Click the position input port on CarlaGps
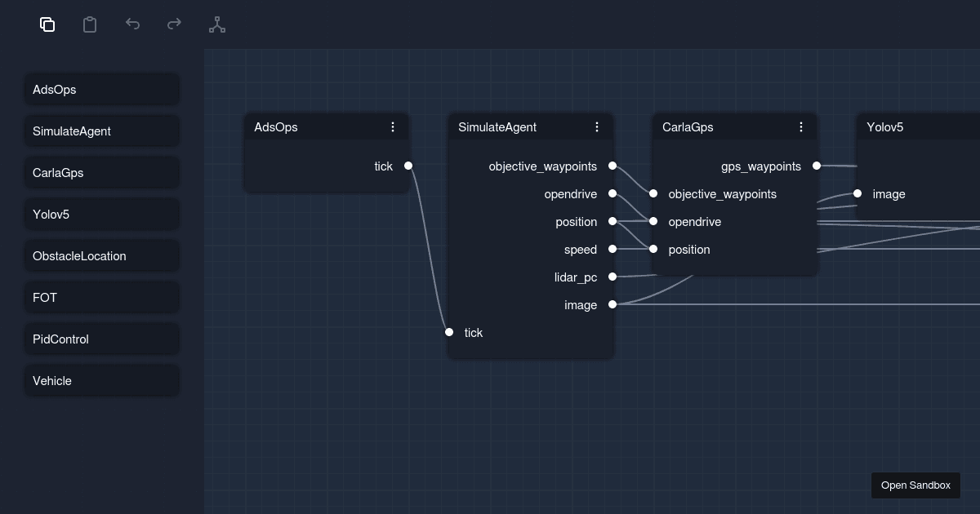The height and width of the screenshot is (514, 980). pyautogui.click(x=653, y=249)
